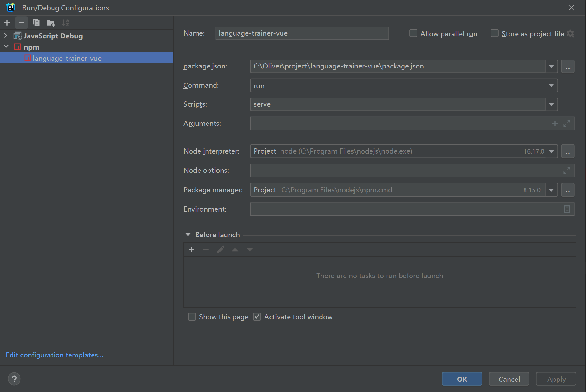Image resolution: width=586 pixels, height=392 pixels.
Task: Close the Run/Debug Configurations dialog
Action: tap(571, 8)
